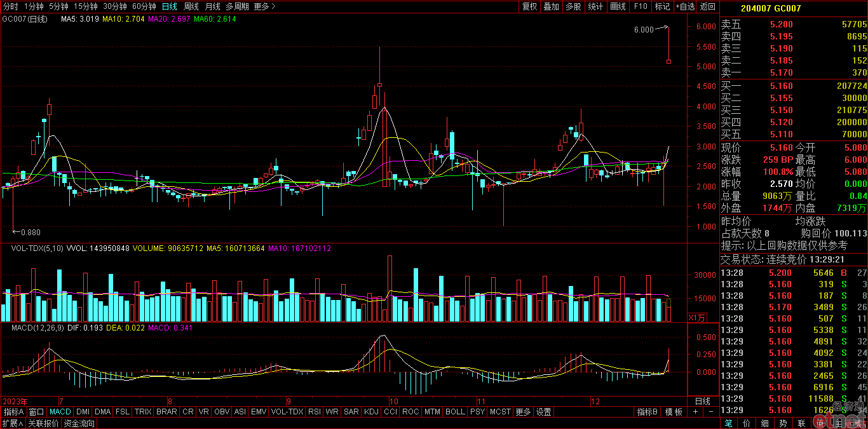Select the VR indicator tab
The width and height of the screenshot is (868, 429).
click(204, 412)
